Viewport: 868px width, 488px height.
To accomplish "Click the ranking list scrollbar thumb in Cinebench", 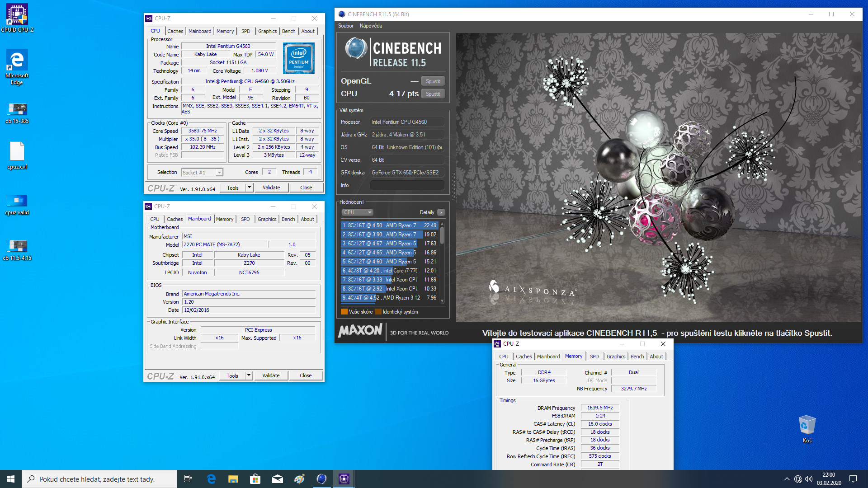I will pyautogui.click(x=442, y=235).
